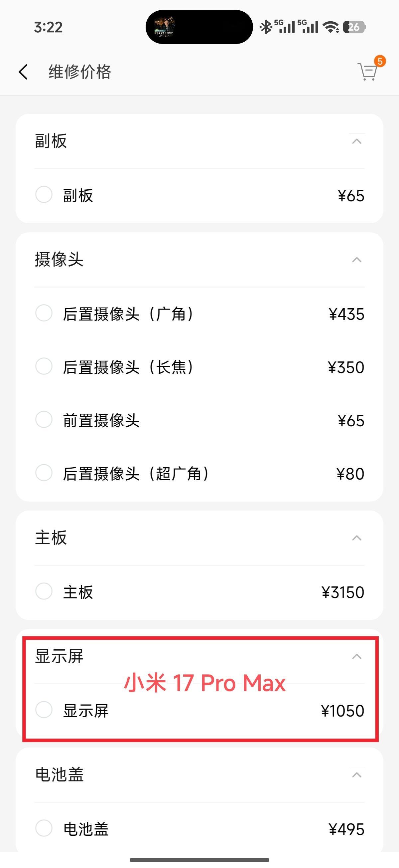Tap the Wi-Fi status icon
Screen dimensions: 399x868
pyautogui.click(x=331, y=27)
